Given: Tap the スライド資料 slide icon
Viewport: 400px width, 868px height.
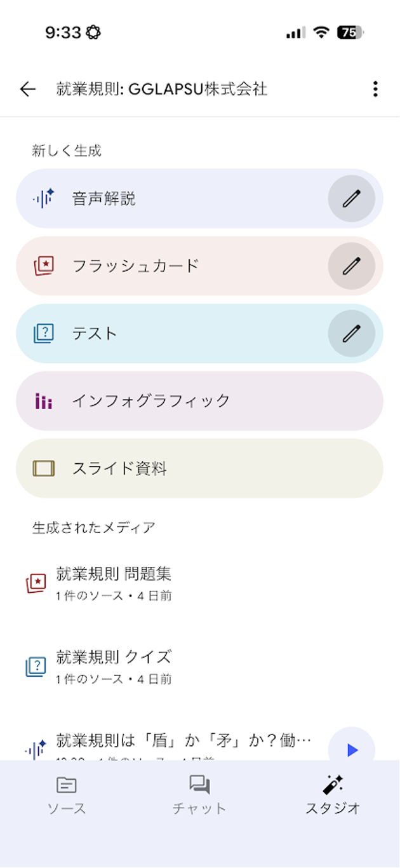Looking at the screenshot, I should click(44, 469).
